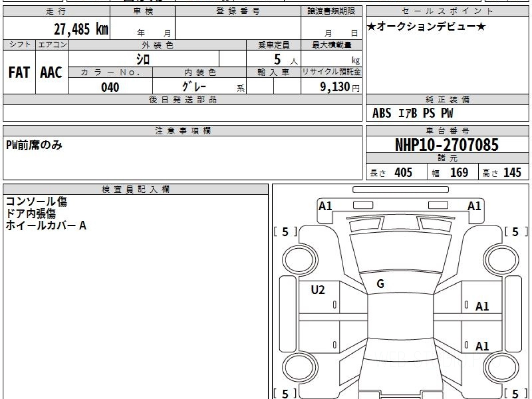
Task: Select the top-right A1 marker on the diagram
Action: point(474,206)
